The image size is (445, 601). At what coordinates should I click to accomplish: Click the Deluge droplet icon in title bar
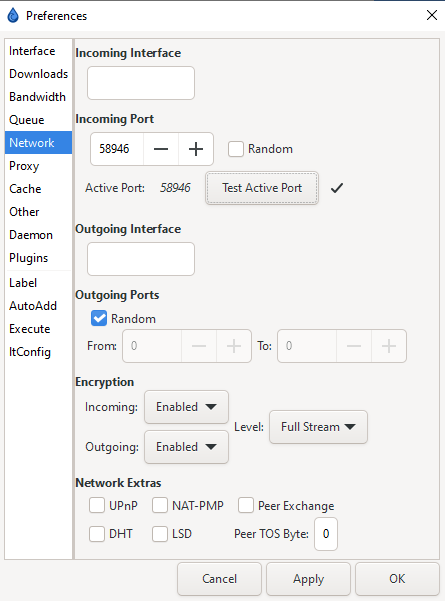click(13, 16)
